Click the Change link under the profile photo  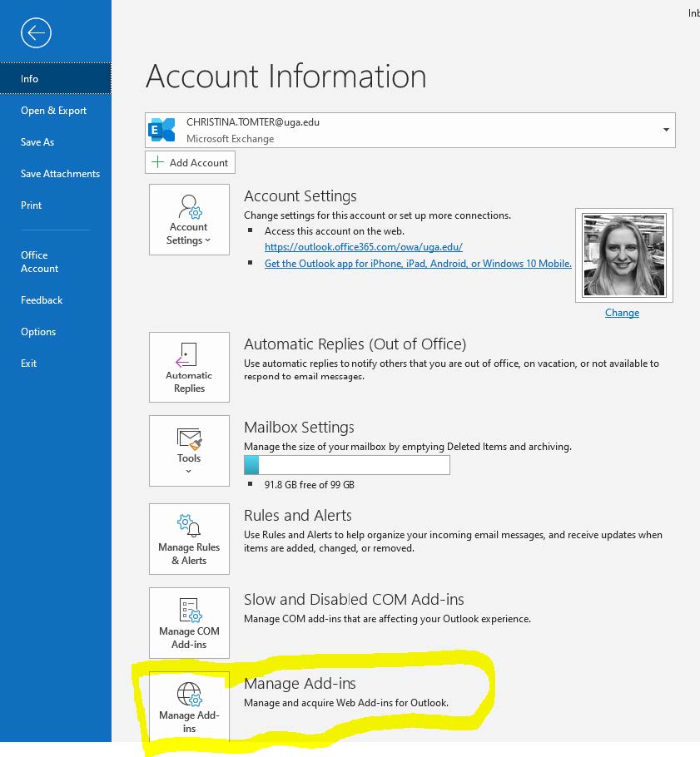(x=622, y=313)
